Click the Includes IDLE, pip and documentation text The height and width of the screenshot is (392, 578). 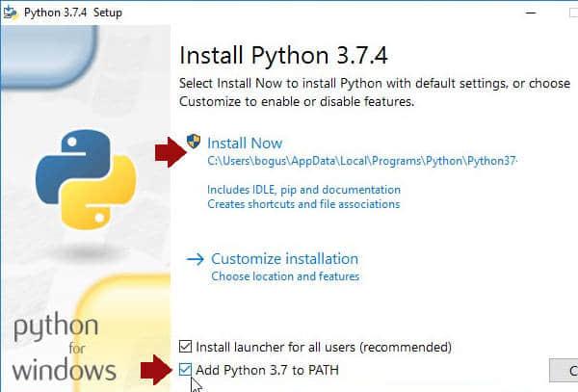pos(303,190)
